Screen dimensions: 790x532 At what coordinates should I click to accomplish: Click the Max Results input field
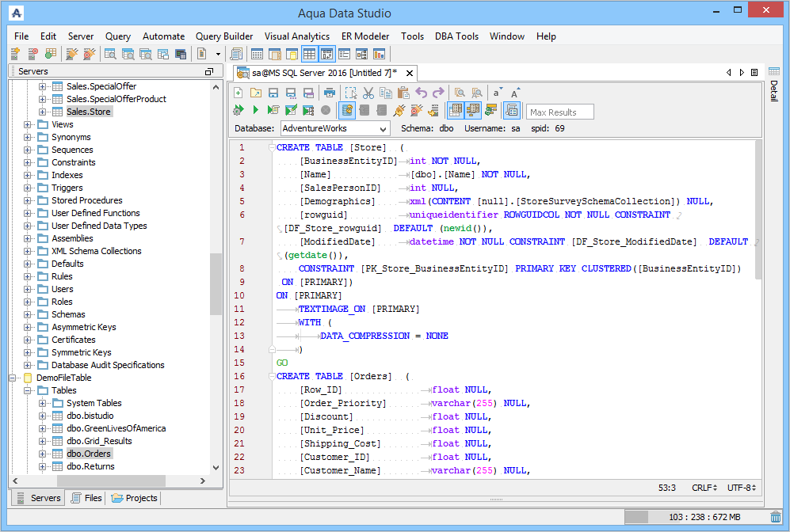coord(559,112)
